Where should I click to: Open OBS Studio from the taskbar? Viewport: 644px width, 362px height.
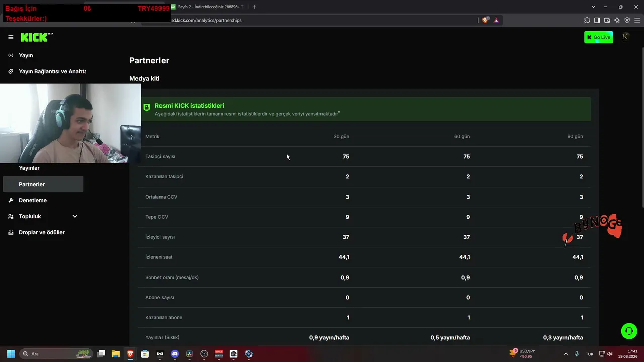204,354
